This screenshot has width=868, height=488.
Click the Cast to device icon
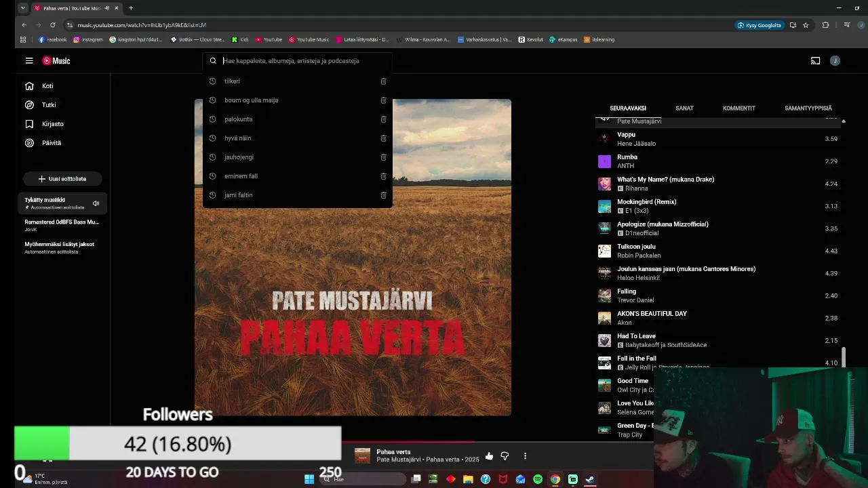tap(816, 61)
